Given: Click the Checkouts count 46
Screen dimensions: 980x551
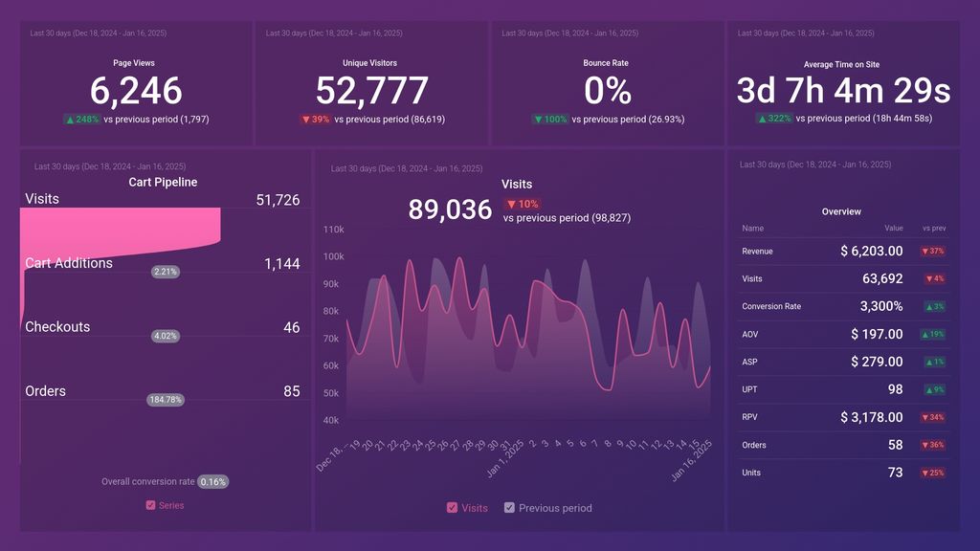Looking at the screenshot, I should pos(291,328).
